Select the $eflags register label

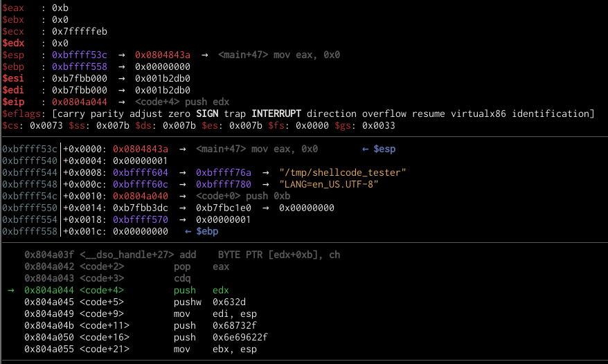(18, 113)
